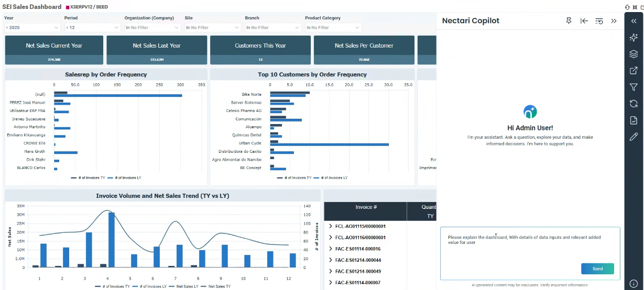Click 'Invoice Volume and Net Sales Trend' title
The height and width of the screenshot is (290, 644).
pyautogui.click(x=162, y=196)
